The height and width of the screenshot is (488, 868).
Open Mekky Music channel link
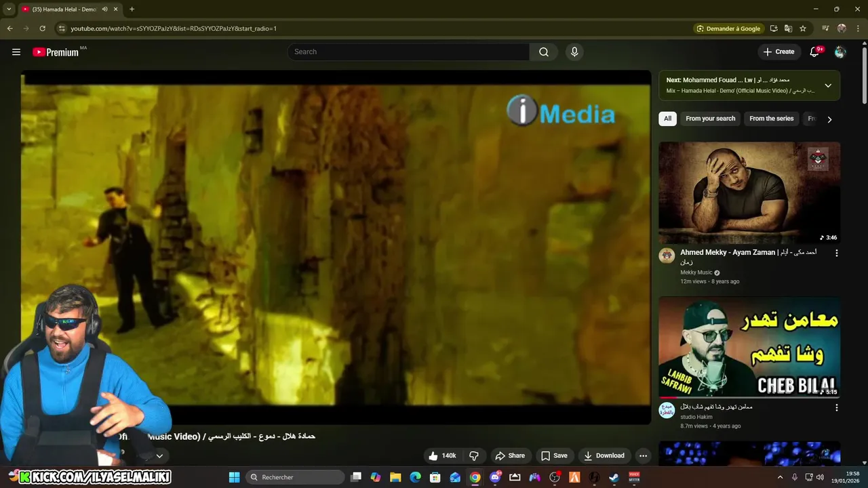[696, 272]
